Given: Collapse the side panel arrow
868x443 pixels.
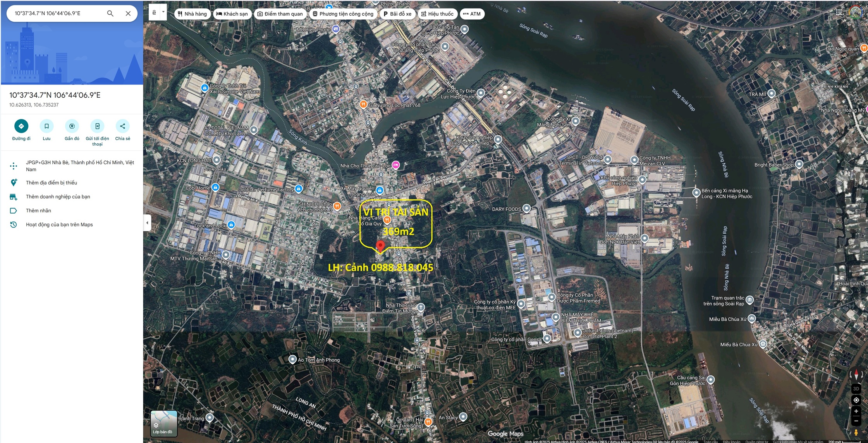Looking at the screenshot, I should (x=147, y=223).
